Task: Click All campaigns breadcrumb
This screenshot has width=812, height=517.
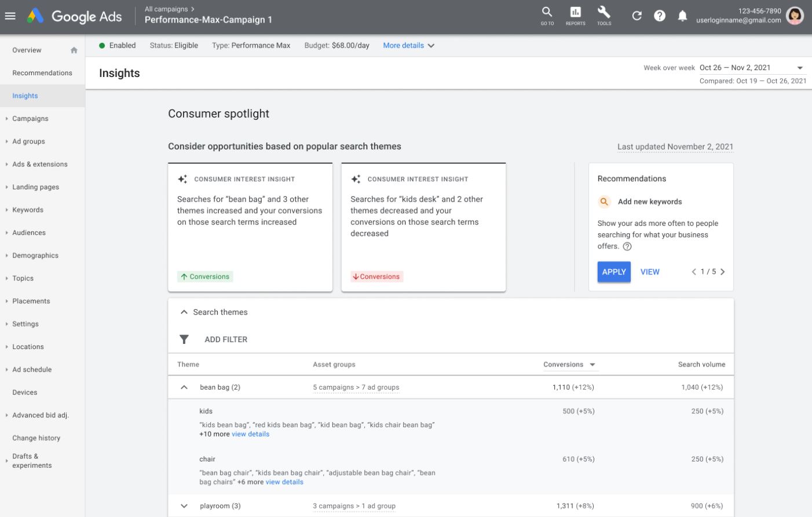Action: [166, 9]
